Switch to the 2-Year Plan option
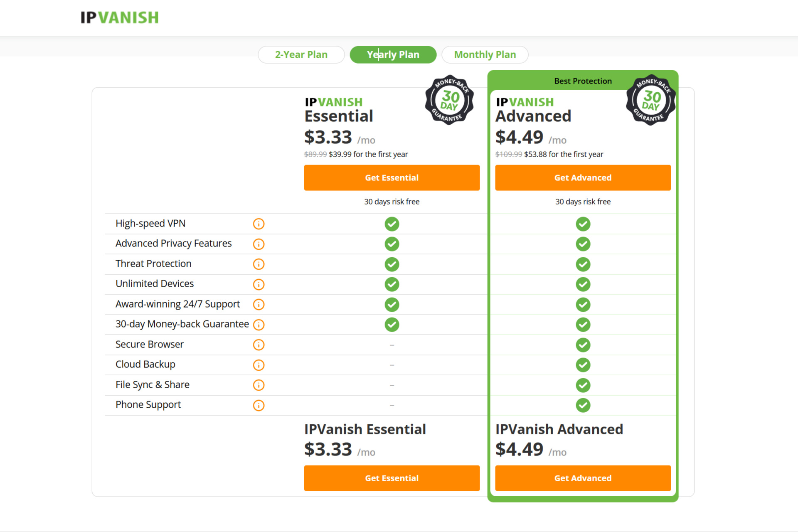The image size is (798, 532). 301,54
